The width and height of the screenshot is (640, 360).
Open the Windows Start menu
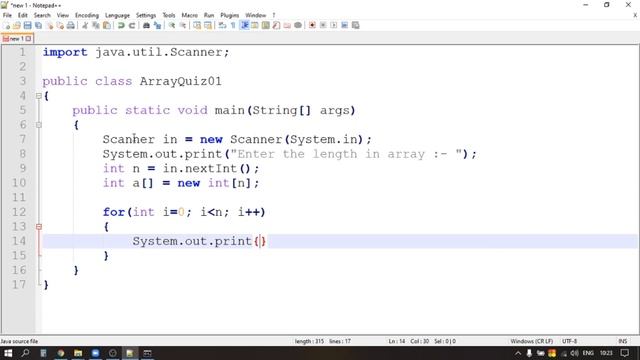pos(8,353)
